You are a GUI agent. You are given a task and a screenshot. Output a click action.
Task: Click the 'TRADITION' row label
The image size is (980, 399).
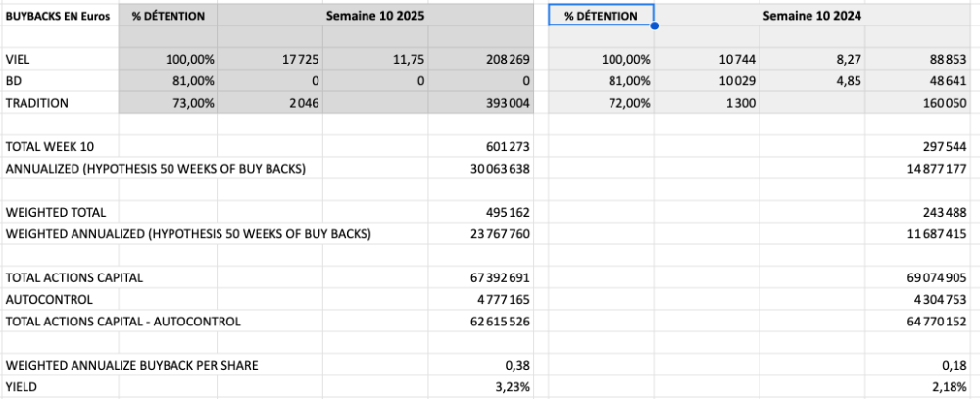click(x=59, y=102)
